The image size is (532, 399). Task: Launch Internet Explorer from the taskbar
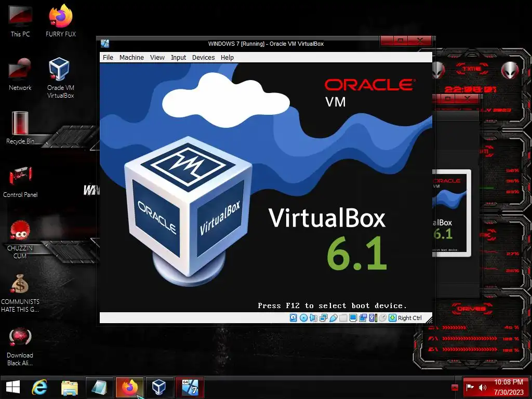39,387
